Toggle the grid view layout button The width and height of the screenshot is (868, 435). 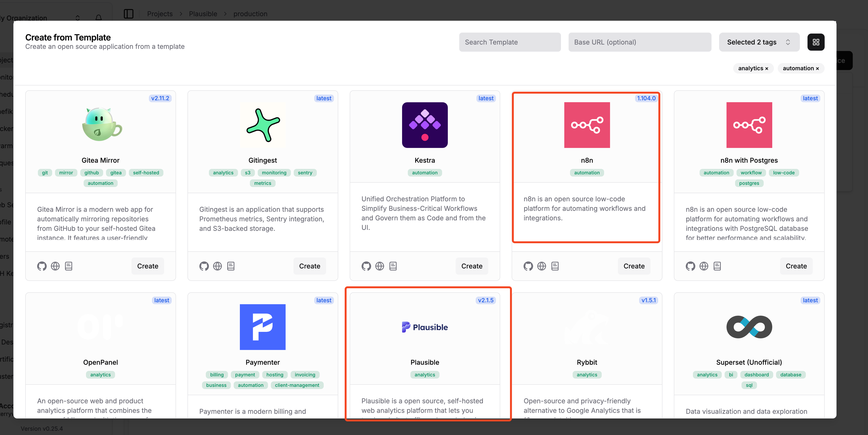pyautogui.click(x=816, y=42)
